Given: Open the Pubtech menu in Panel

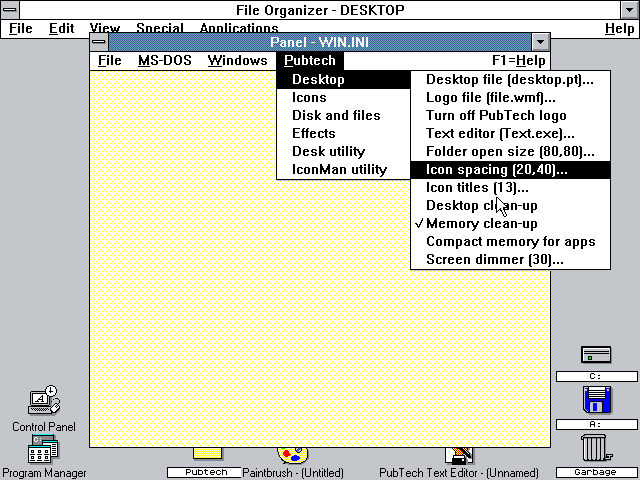Looking at the screenshot, I should (x=310, y=60).
